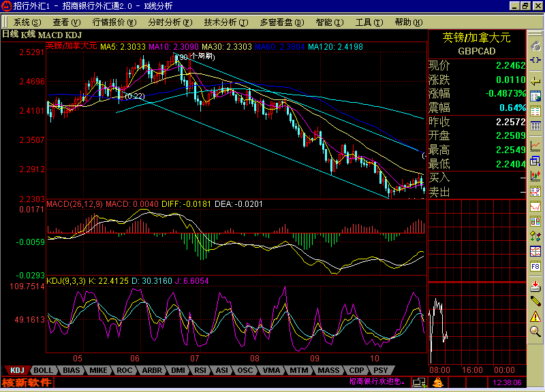Switch to the MIKE indicator tab
545x392 pixels.
pyautogui.click(x=98, y=370)
